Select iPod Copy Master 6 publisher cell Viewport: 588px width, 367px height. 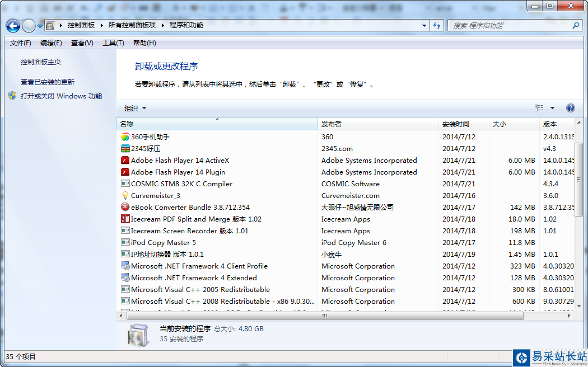(x=353, y=243)
